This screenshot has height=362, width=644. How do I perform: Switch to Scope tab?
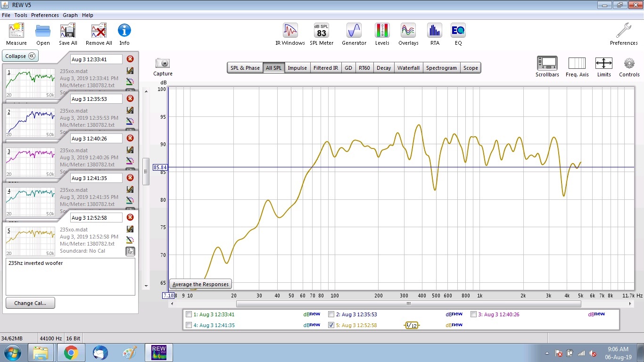(x=471, y=68)
